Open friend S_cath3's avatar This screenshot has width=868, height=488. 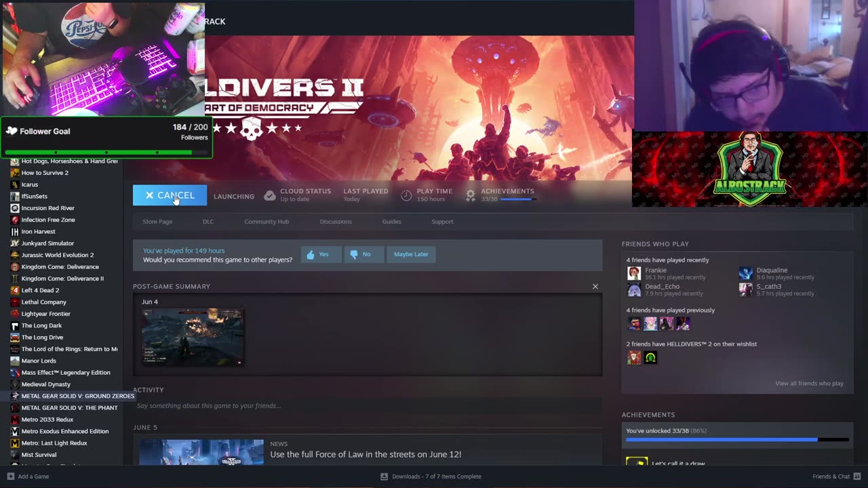(746, 289)
